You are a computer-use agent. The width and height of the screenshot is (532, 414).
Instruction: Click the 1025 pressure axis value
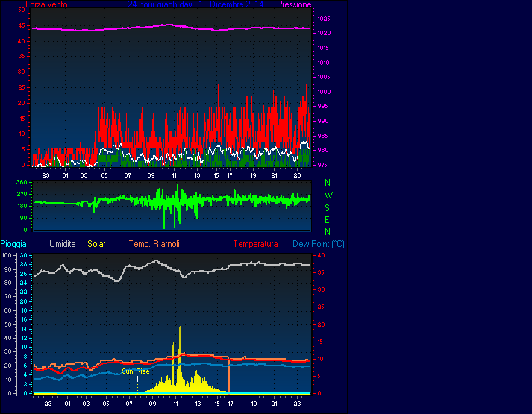point(324,19)
